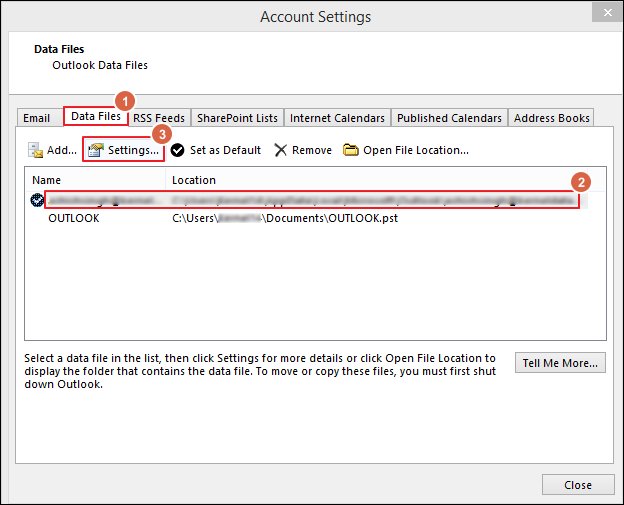Click the default checkmark icon beside first data file

click(37, 200)
